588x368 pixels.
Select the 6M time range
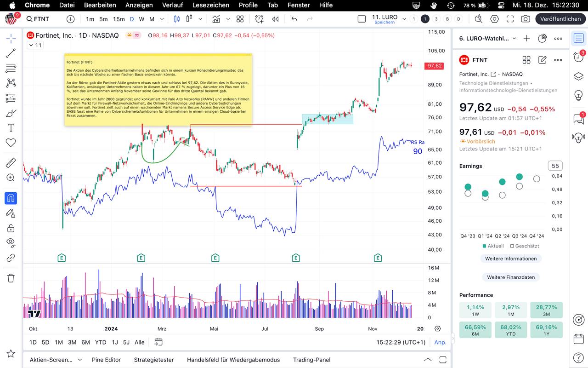coord(85,342)
